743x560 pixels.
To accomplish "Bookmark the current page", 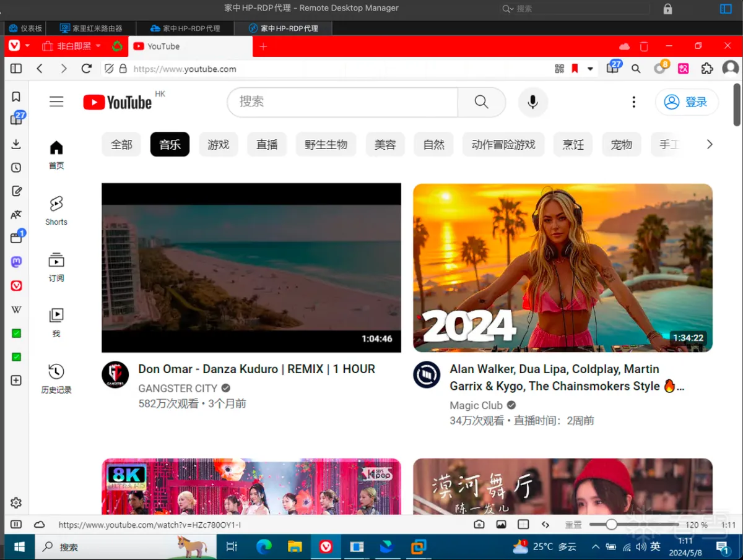I will [575, 69].
